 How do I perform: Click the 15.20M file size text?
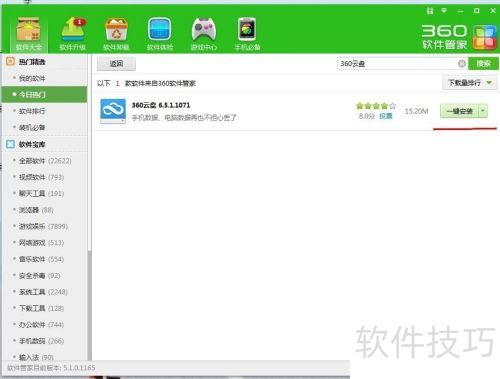pos(416,111)
